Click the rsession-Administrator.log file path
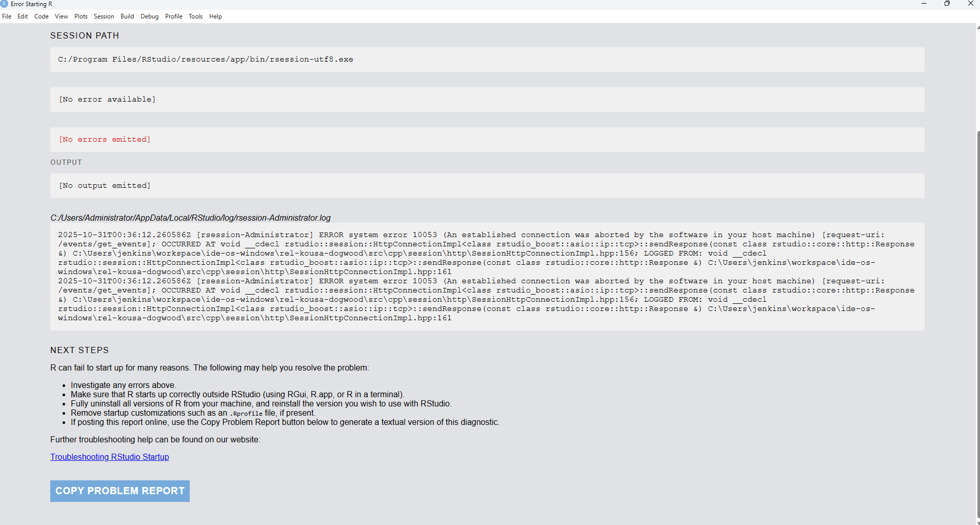The image size is (980, 525). (190, 218)
